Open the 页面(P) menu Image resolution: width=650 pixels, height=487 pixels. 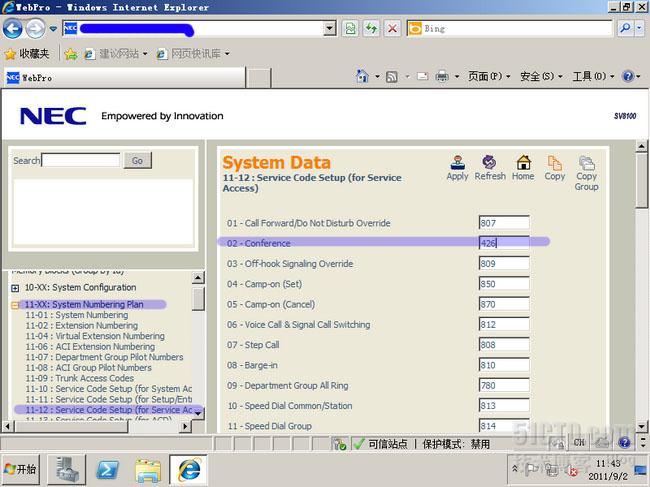pyautogui.click(x=489, y=76)
